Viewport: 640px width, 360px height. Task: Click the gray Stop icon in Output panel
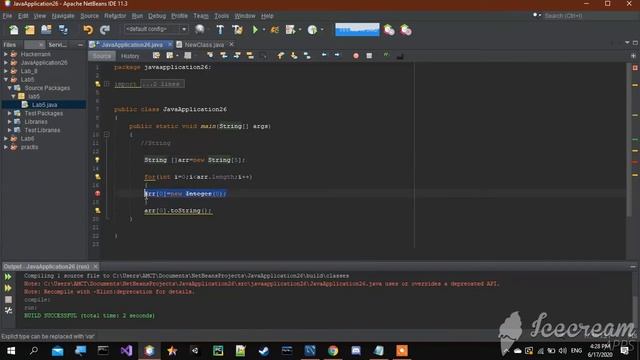point(8,299)
